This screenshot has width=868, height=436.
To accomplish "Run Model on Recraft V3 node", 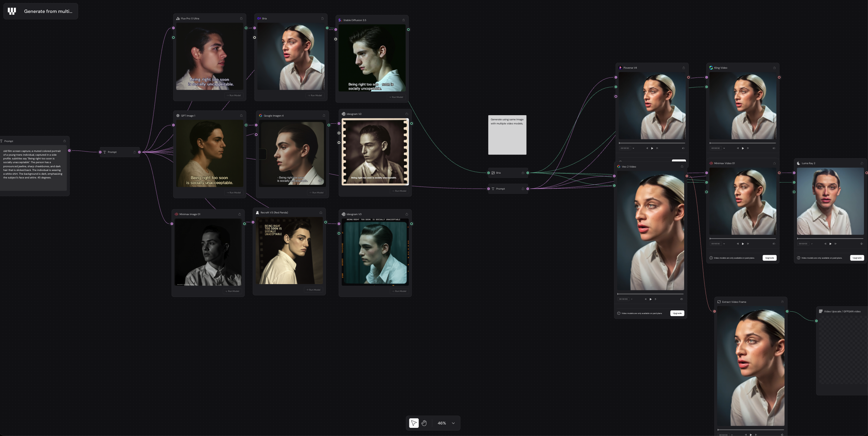I will [x=313, y=290].
